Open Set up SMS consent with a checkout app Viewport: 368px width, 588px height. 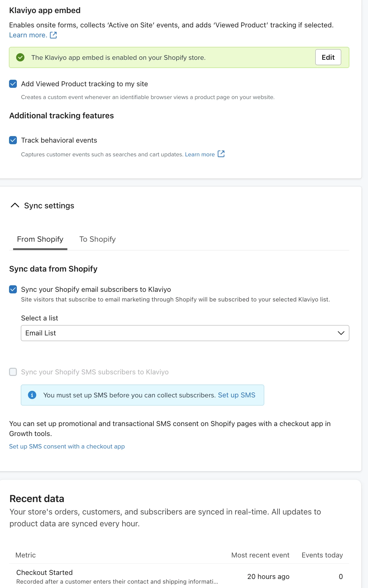click(67, 446)
